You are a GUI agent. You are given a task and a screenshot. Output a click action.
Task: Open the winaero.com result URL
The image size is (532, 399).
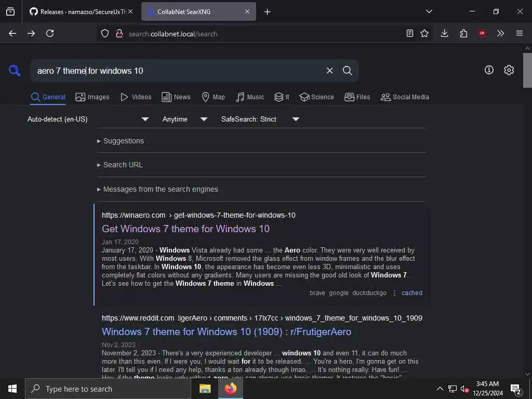tap(198, 215)
